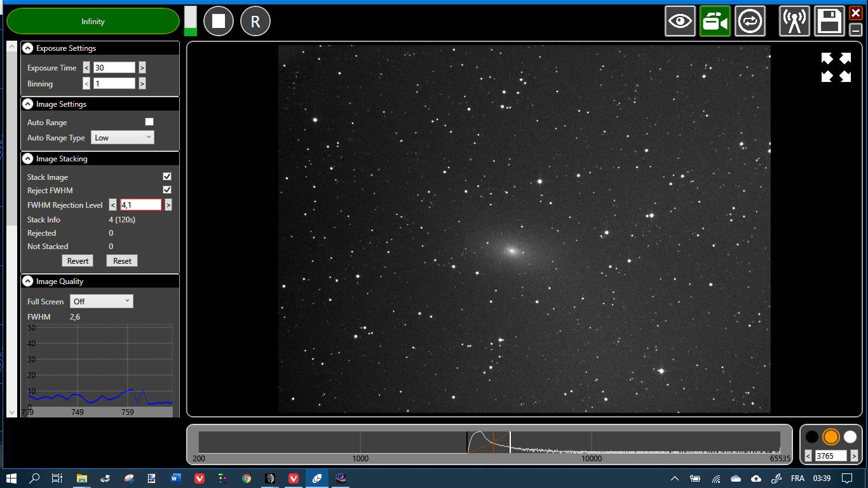Open Google Chrome from the taskbar
868x488 pixels.
[x=247, y=478]
